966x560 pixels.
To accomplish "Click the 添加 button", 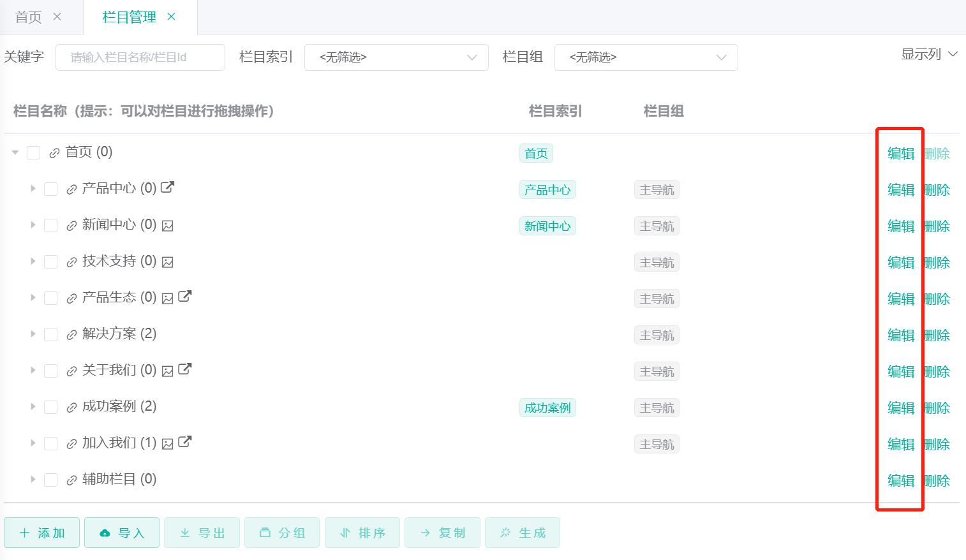I will pos(42,533).
